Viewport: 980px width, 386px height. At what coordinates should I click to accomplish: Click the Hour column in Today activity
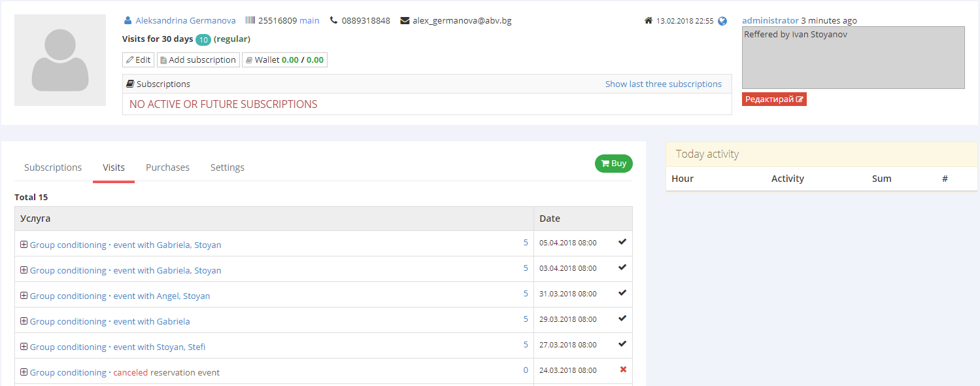pos(683,179)
